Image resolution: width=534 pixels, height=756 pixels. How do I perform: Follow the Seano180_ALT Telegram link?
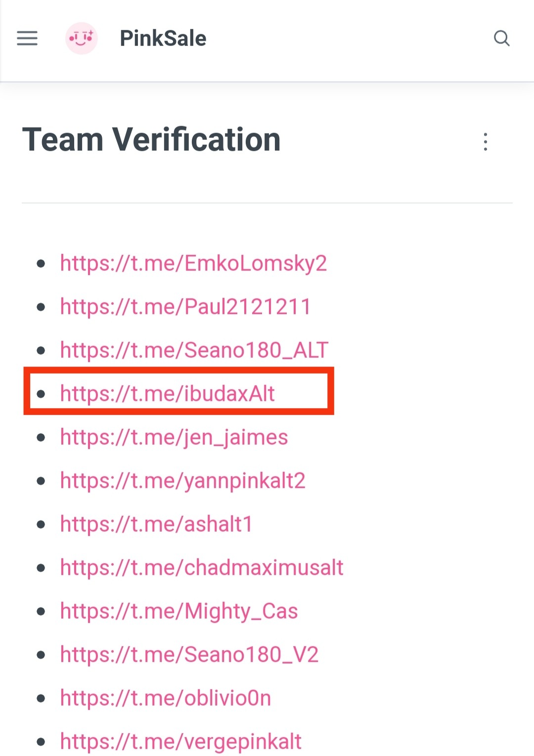pyautogui.click(x=194, y=350)
